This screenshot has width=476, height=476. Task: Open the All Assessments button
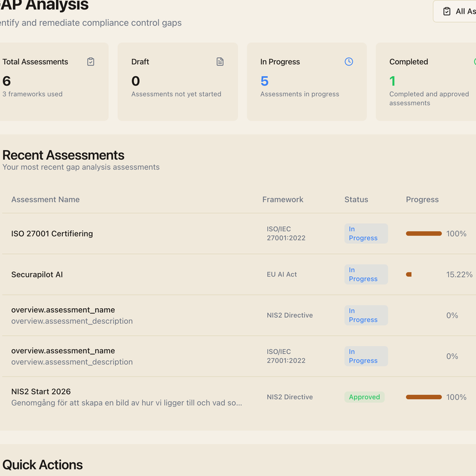pyautogui.click(x=455, y=11)
